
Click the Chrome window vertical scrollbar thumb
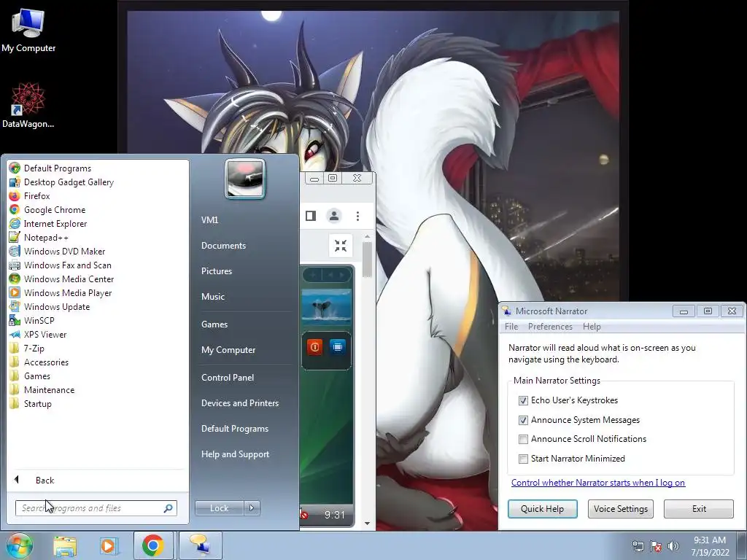tap(367, 260)
